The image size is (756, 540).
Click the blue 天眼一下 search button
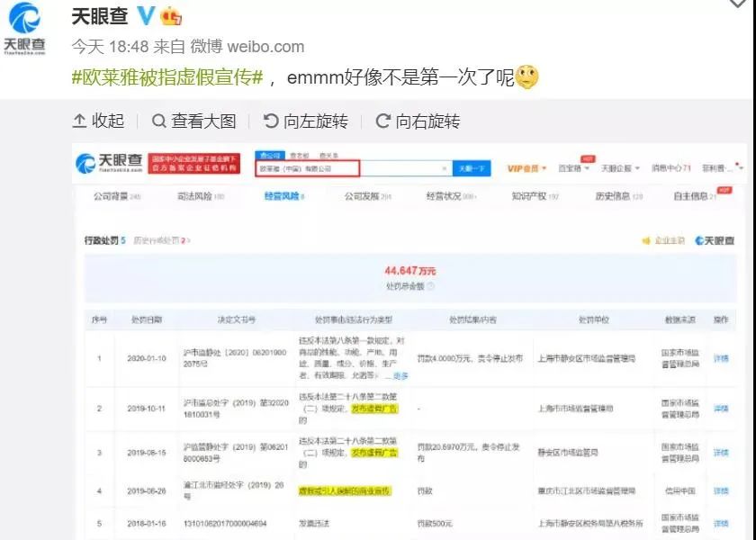pos(472,169)
